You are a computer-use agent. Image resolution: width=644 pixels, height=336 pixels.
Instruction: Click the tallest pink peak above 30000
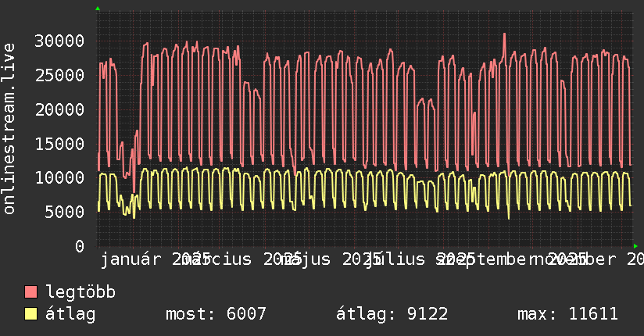[504, 36]
